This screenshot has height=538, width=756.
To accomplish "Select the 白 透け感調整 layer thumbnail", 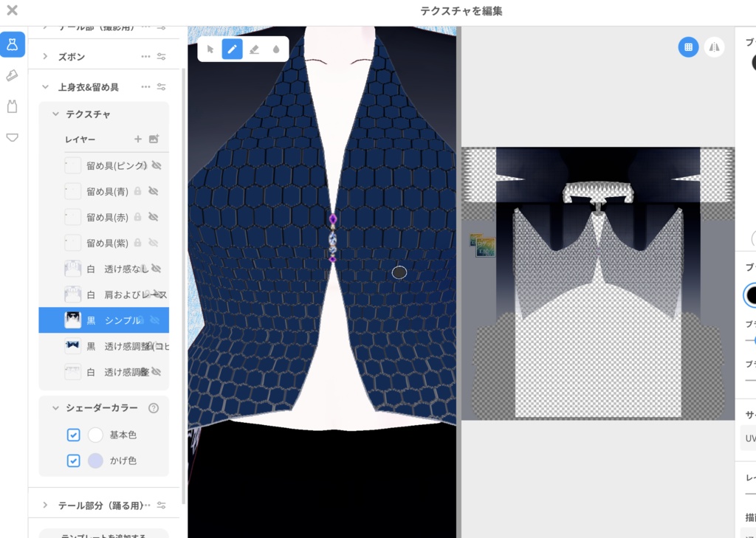I will click(73, 372).
